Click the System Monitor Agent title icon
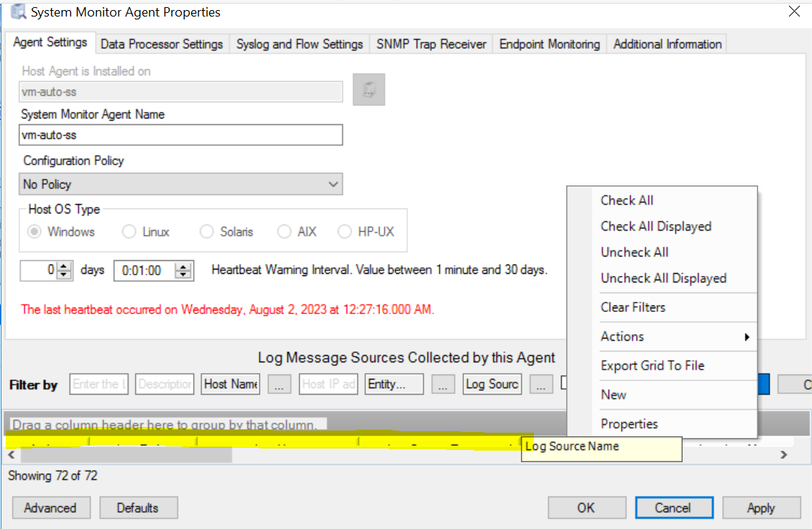This screenshot has width=812, height=529. tap(16, 12)
